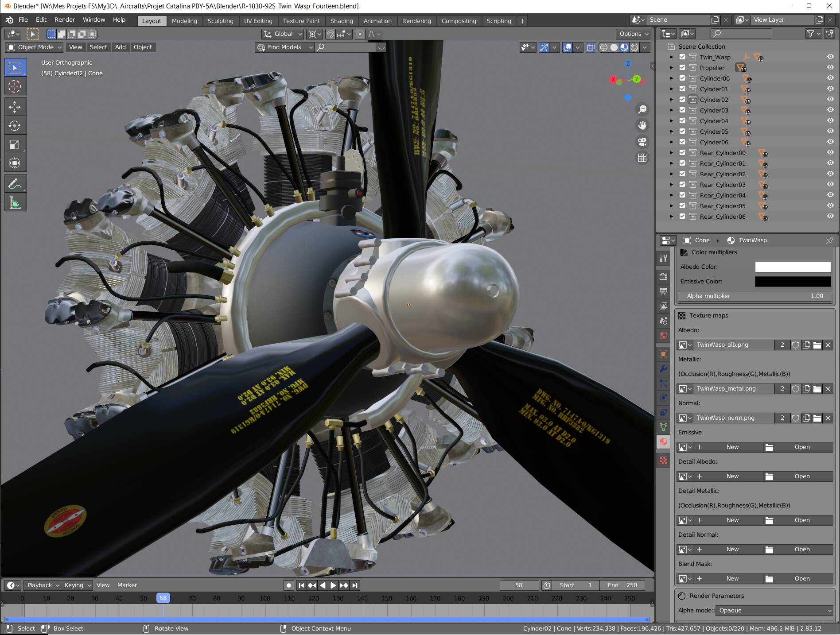
Task: Choose the Scale tool
Action: point(15,144)
